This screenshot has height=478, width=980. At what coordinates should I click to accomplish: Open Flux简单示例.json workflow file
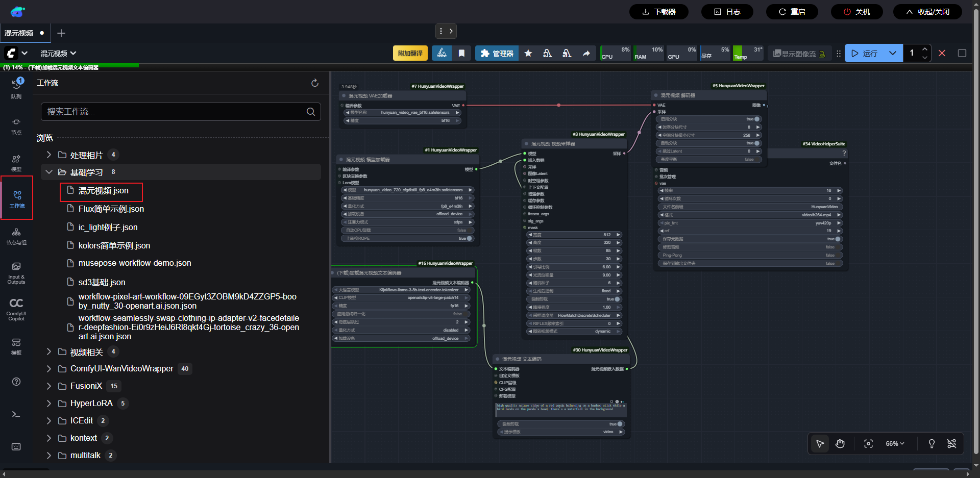pyautogui.click(x=111, y=209)
